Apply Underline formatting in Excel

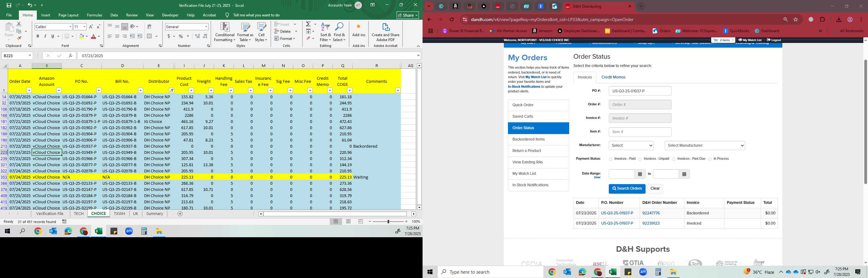coord(53,36)
